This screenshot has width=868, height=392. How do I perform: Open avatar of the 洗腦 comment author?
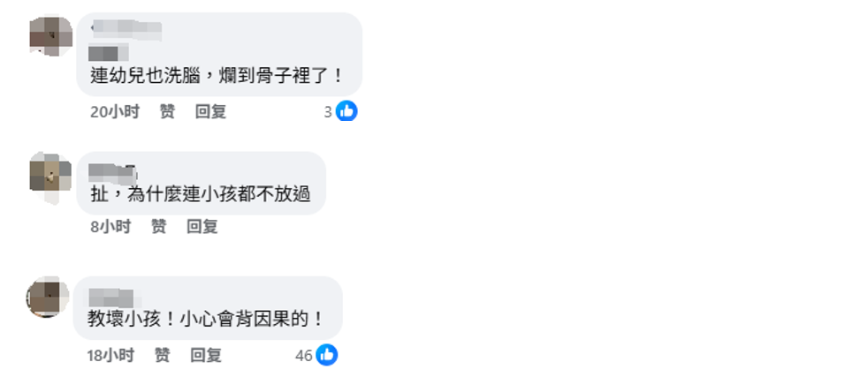click(51, 35)
